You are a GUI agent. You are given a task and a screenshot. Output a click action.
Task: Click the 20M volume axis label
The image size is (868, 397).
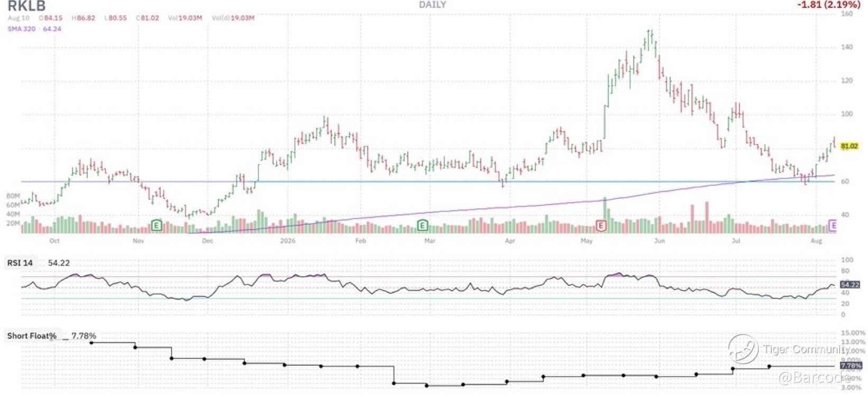click(13, 223)
